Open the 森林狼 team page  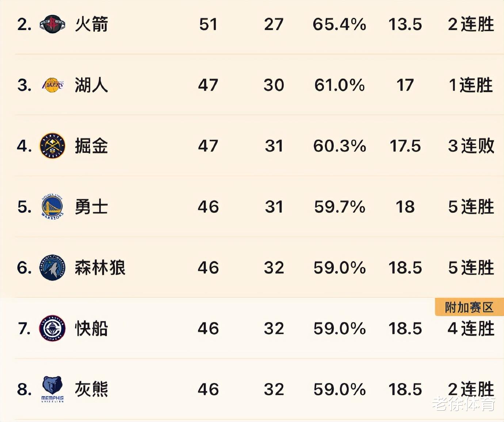point(100,268)
